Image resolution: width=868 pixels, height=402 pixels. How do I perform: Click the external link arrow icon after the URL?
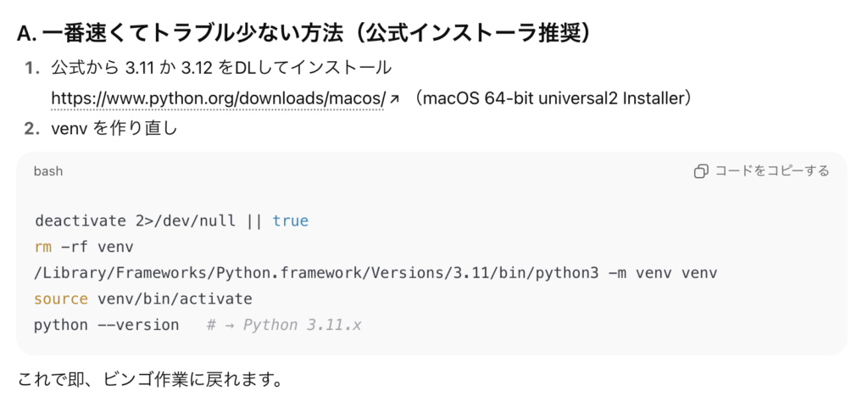394,99
